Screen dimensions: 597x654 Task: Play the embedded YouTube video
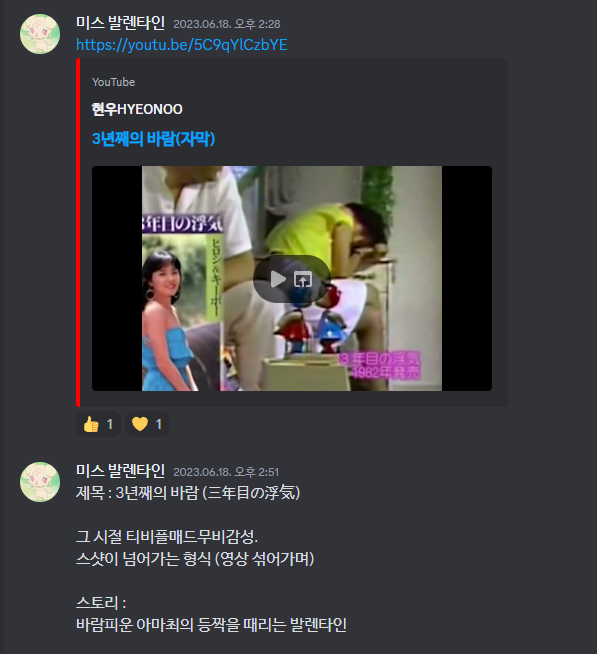(x=278, y=279)
